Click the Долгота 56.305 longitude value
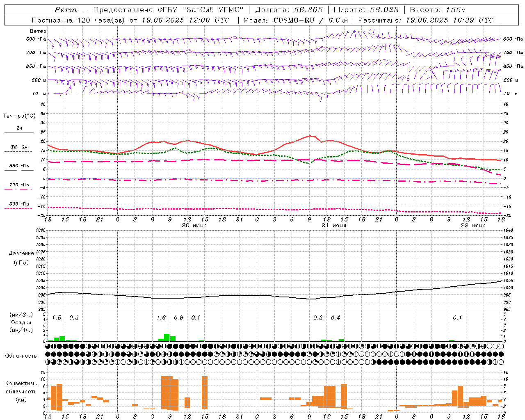525x420 pixels. click(308, 10)
